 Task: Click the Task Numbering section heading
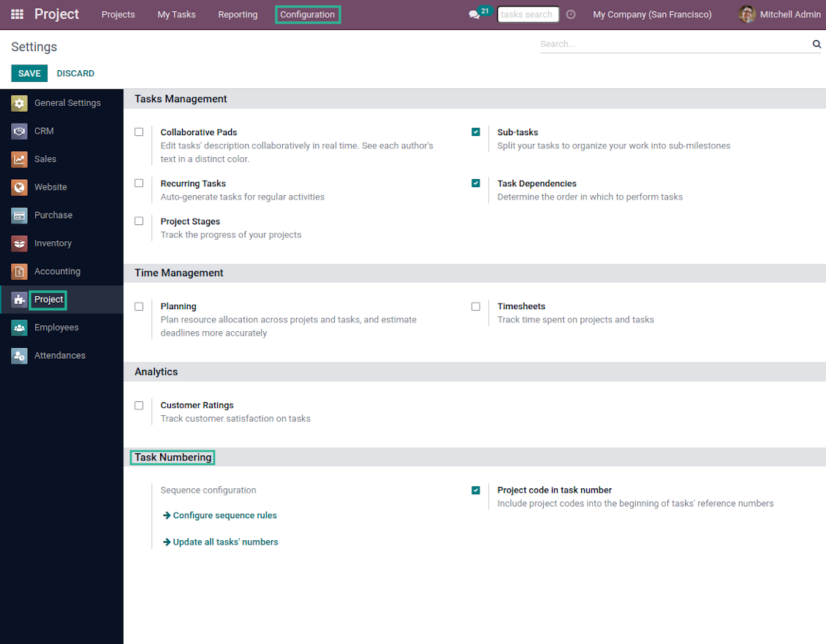173,458
